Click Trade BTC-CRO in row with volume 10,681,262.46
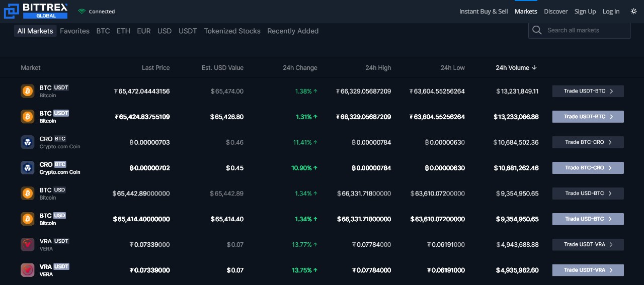The image size is (644, 285). pos(588,168)
